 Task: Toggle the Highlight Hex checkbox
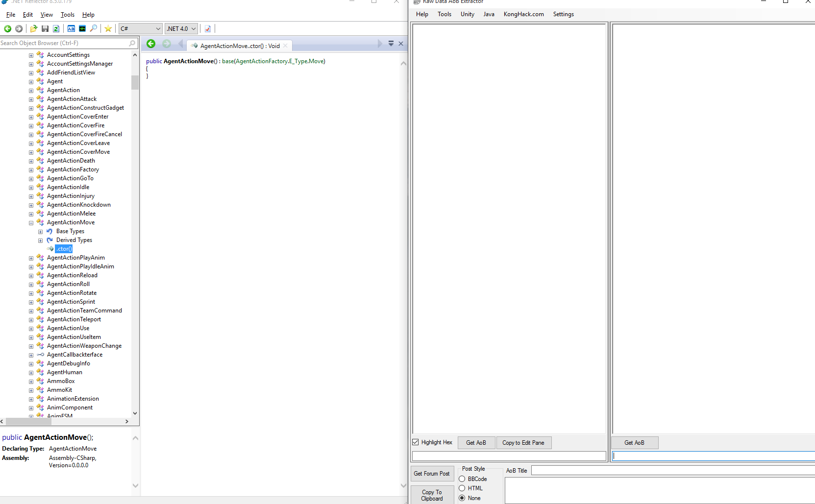click(x=416, y=442)
